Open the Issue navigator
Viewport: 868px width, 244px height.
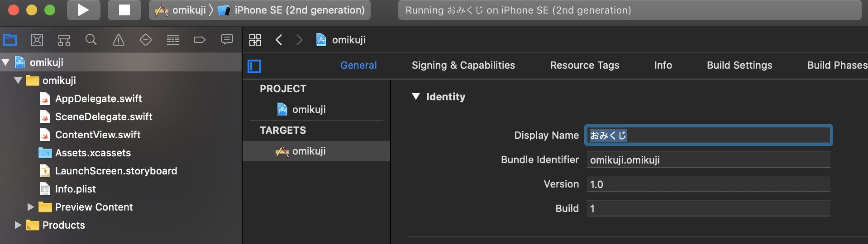pyautogui.click(x=119, y=40)
